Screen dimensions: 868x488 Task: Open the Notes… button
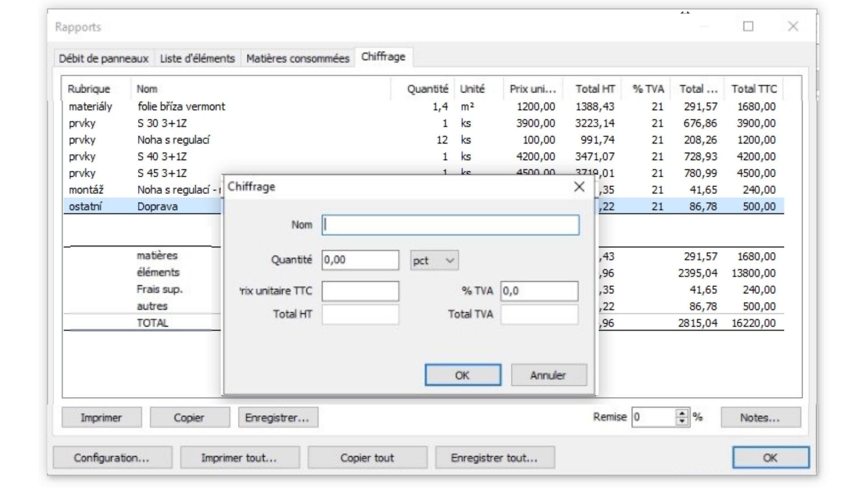(760, 418)
